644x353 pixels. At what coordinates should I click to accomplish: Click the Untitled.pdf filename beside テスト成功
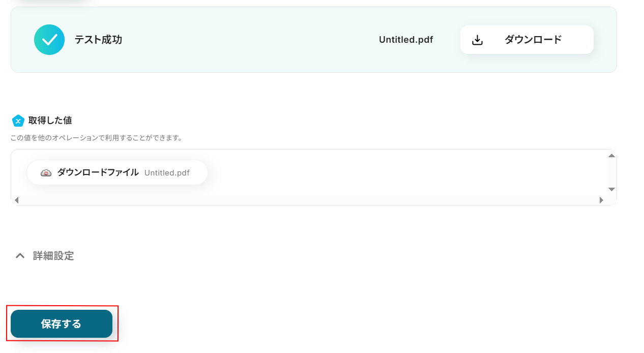click(405, 40)
